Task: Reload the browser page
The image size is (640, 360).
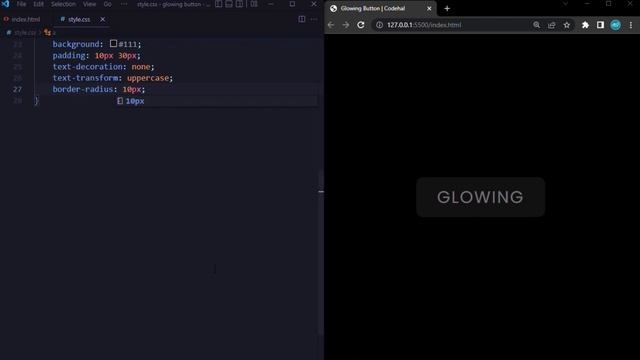Action: tap(361, 25)
